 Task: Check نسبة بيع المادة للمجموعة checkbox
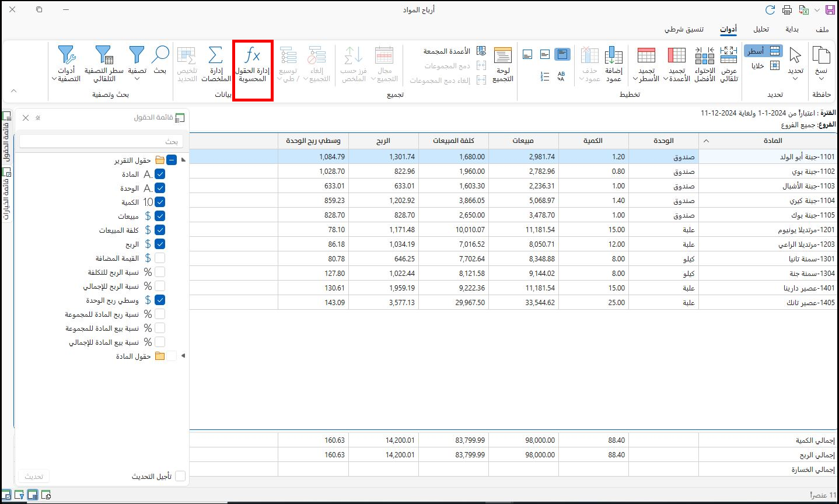pos(160,328)
